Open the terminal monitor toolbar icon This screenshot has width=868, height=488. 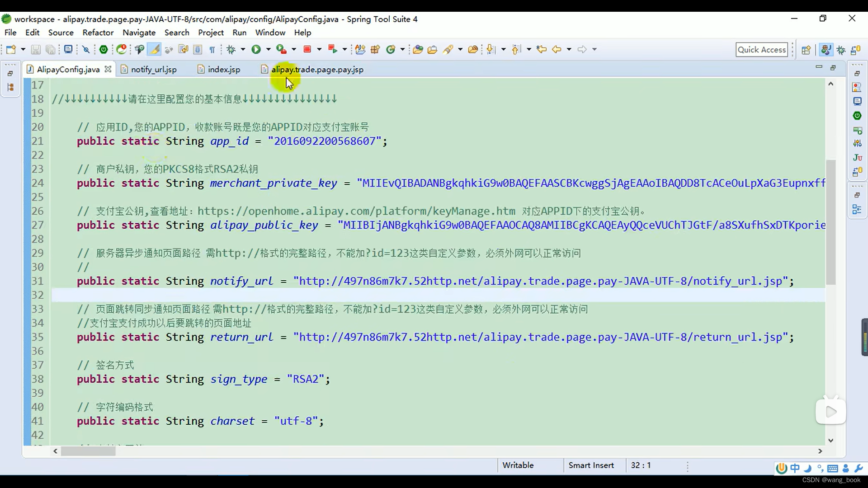click(68, 49)
